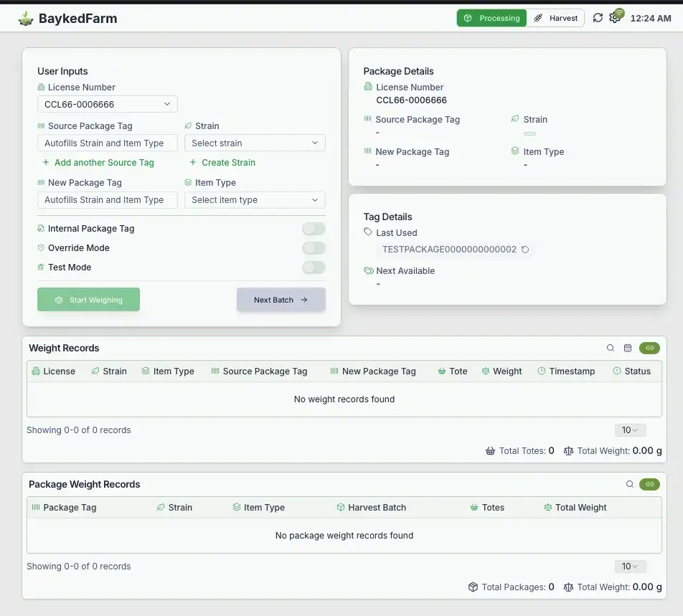Image resolution: width=683 pixels, height=616 pixels.
Task: Click the Timestamp column header
Action: pos(566,371)
